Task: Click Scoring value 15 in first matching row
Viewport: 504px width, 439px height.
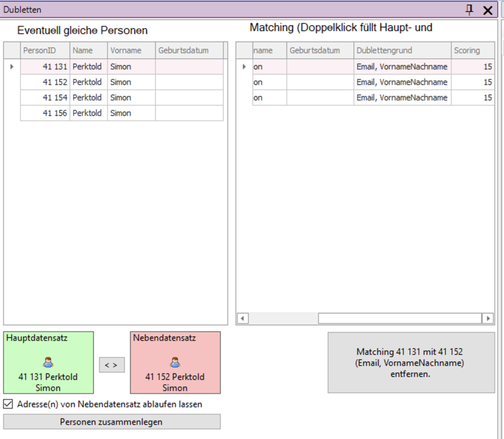Action: pyautogui.click(x=473, y=66)
